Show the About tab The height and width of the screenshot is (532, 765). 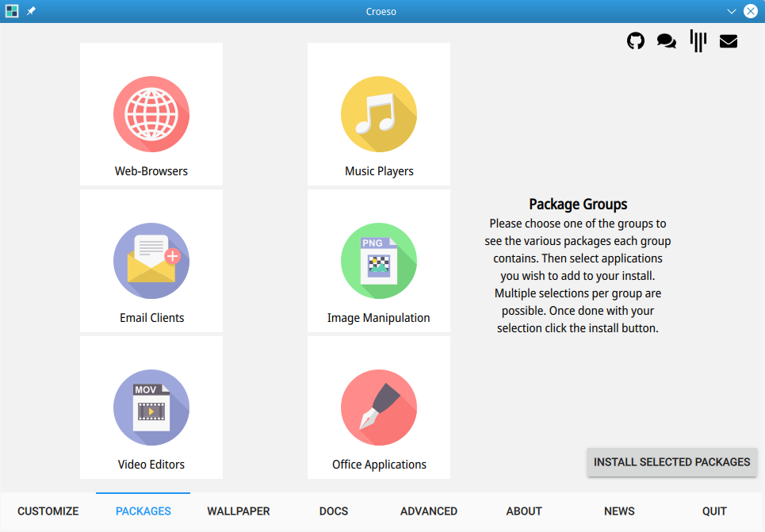coord(524,511)
